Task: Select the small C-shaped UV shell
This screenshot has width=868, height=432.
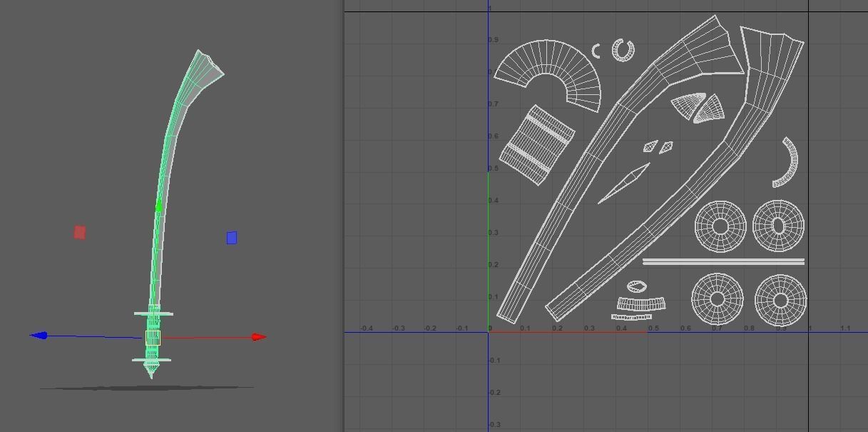Action: (x=596, y=51)
